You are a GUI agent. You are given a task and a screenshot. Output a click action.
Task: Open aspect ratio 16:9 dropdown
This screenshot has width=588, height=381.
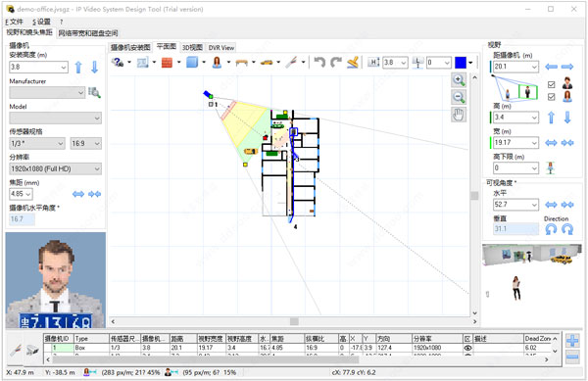[97, 143]
